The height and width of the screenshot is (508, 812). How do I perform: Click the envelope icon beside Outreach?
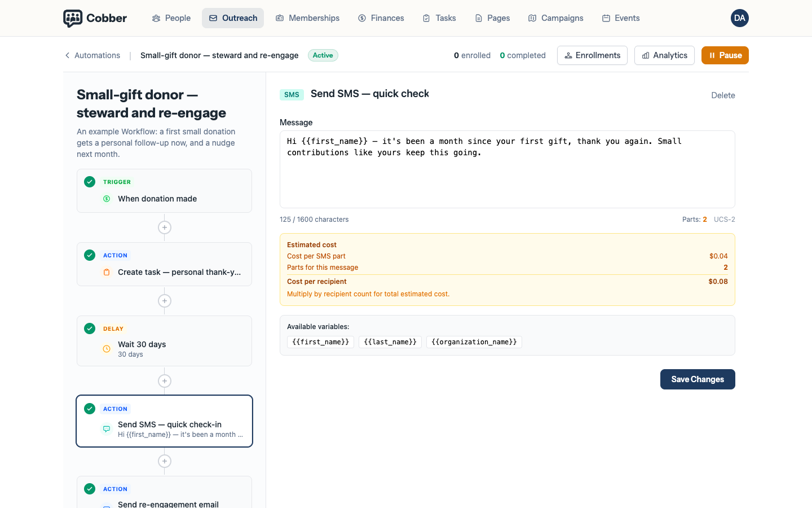[213, 18]
